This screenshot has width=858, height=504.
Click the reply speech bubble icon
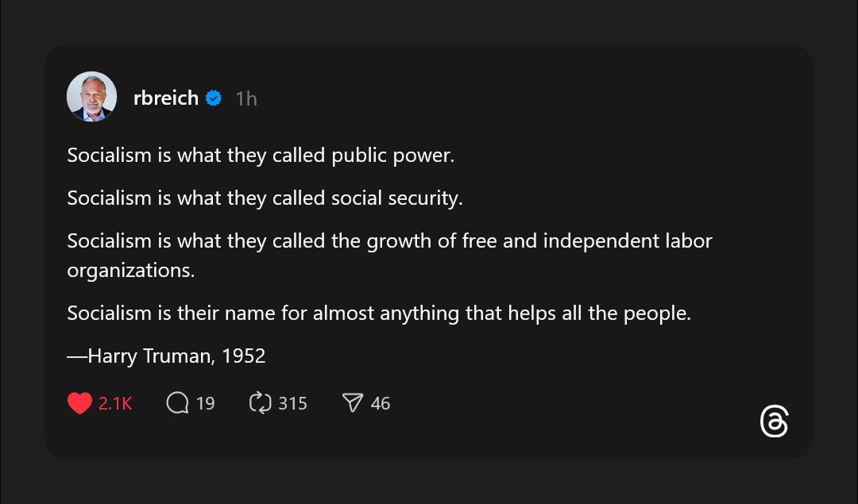tap(177, 403)
